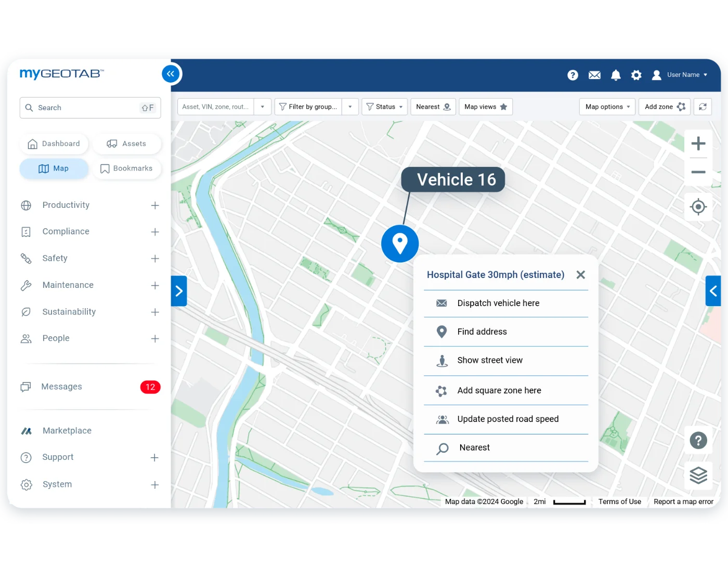Viewport: 728px width, 568px height.
Task: Open the User Name account menu
Action: point(680,75)
